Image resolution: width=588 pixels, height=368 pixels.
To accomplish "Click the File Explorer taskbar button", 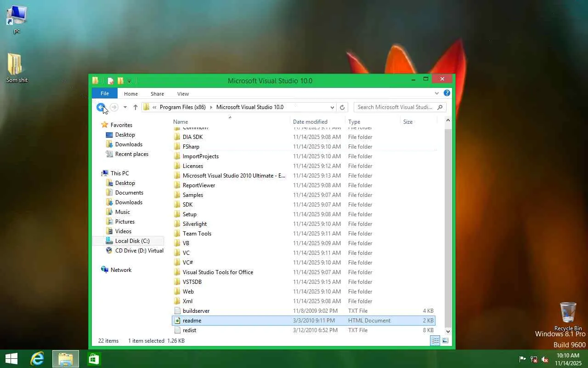I will (66, 359).
